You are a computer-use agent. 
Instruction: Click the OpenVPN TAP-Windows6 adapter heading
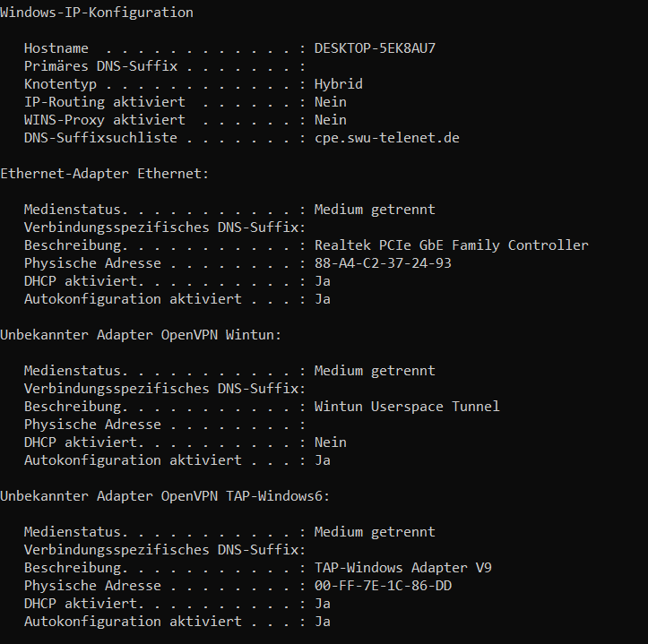tap(165, 495)
